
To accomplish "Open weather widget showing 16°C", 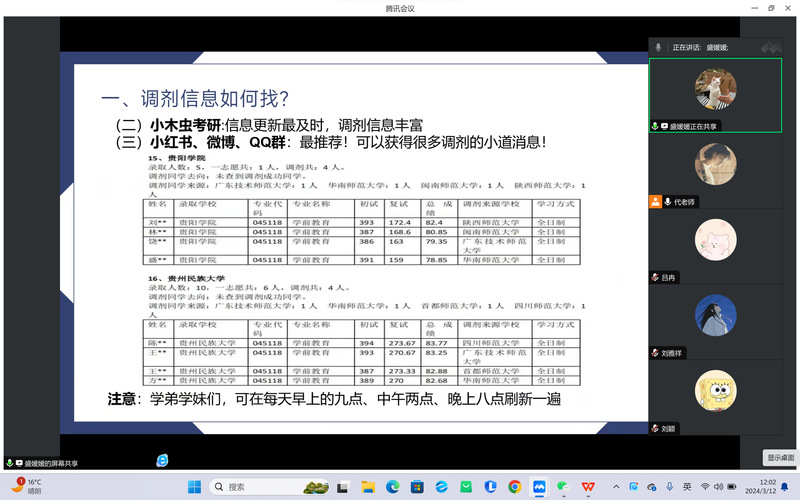I will pos(28,486).
